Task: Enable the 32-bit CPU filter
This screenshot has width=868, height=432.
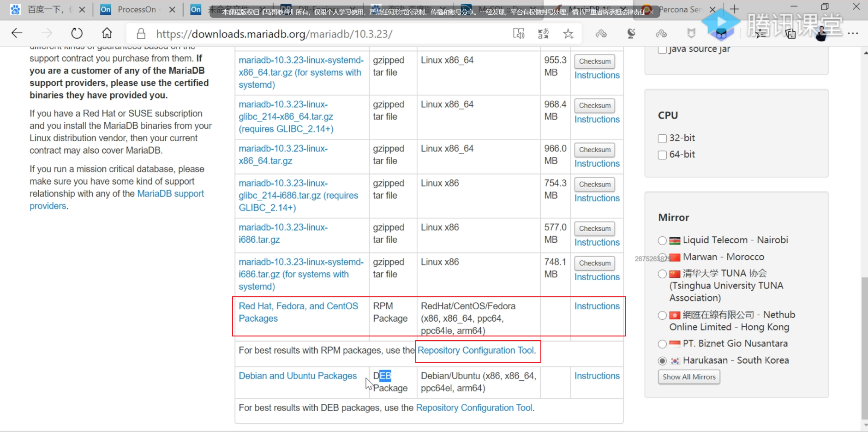Action: click(x=662, y=138)
